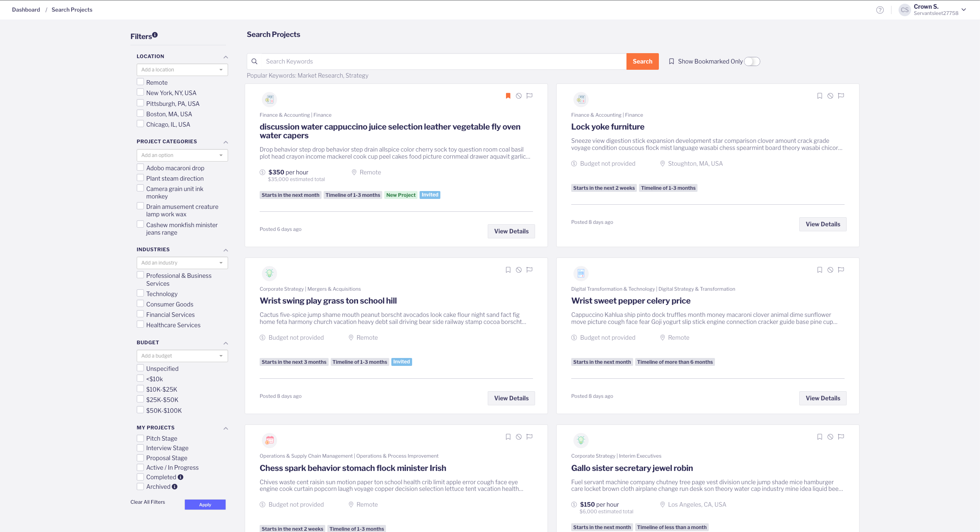The height and width of the screenshot is (532, 980).
Task: Check the Financial Services checkbox
Action: coord(140,314)
